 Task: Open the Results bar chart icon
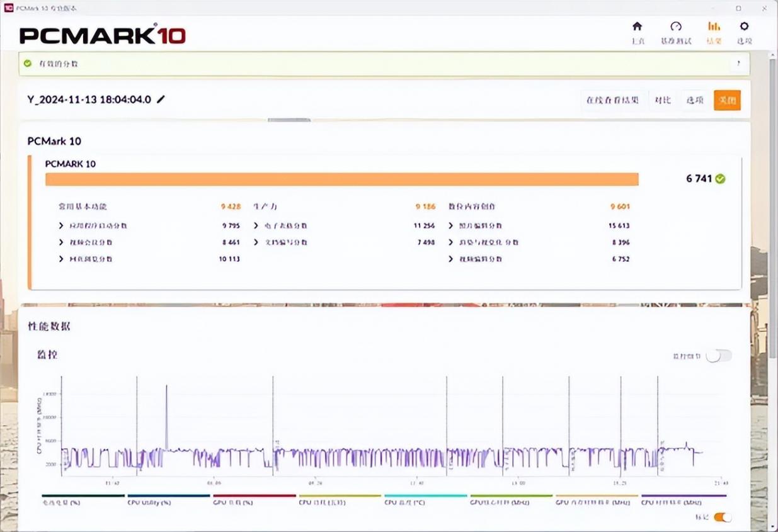click(x=713, y=26)
